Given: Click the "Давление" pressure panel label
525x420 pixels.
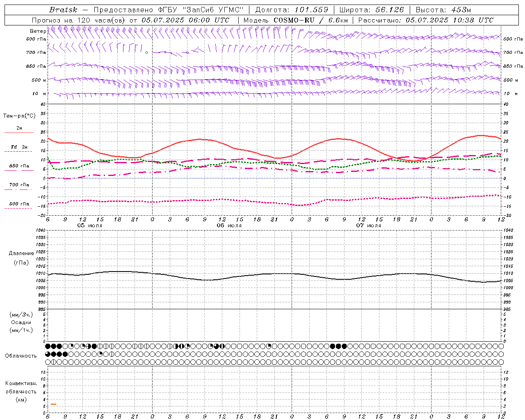Looking at the screenshot, I should point(21,253).
